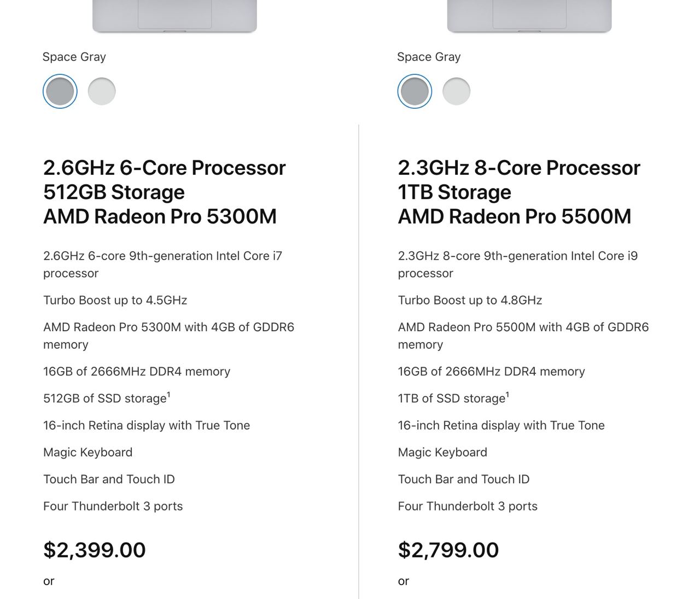Select Space Gray swatch for 8-Core model
Image resolution: width=700 pixels, height=599 pixels.
pyautogui.click(x=415, y=91)
